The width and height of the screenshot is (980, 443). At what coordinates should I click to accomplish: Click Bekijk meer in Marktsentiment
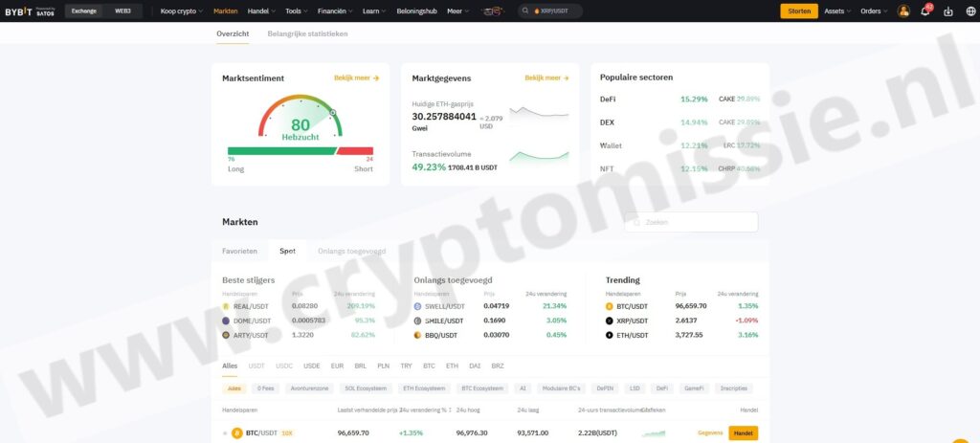(x=356, y=78)
